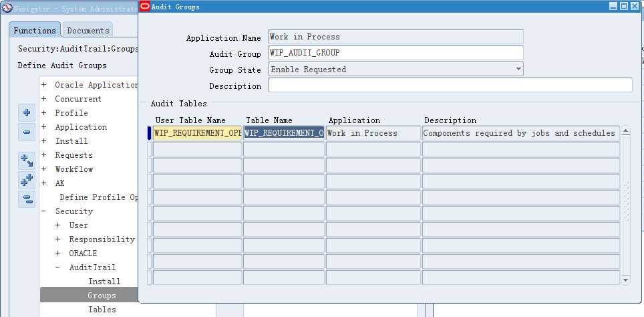Image resolution: width=644 pixels, height=317 pixels.
Task: Click the highlighted Table Name cell WIP_REQUIREMENT_O
Action: pyautogui.click(x=284, y=133)
